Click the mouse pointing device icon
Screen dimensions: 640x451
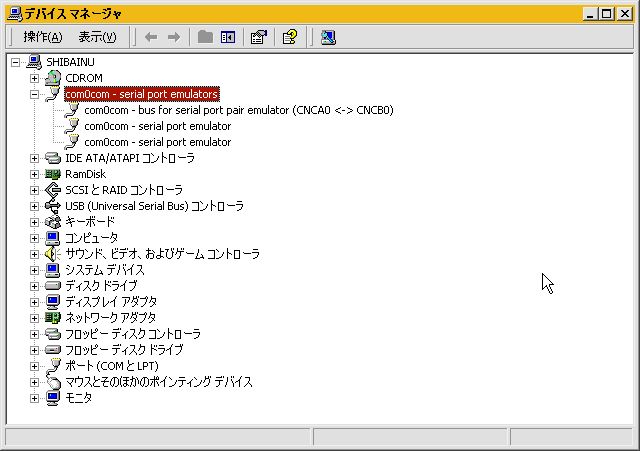coord(53,382)
